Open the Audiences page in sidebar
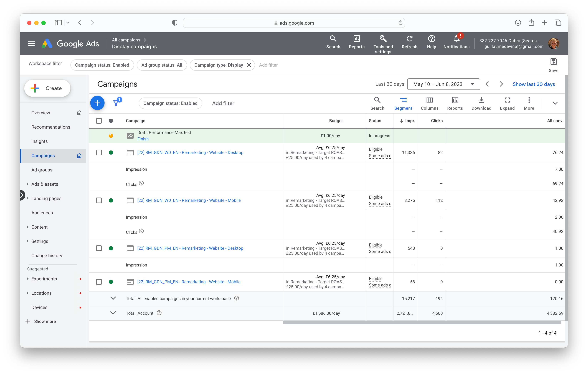This screenshot has width=588, height=374. pos(42,213)
